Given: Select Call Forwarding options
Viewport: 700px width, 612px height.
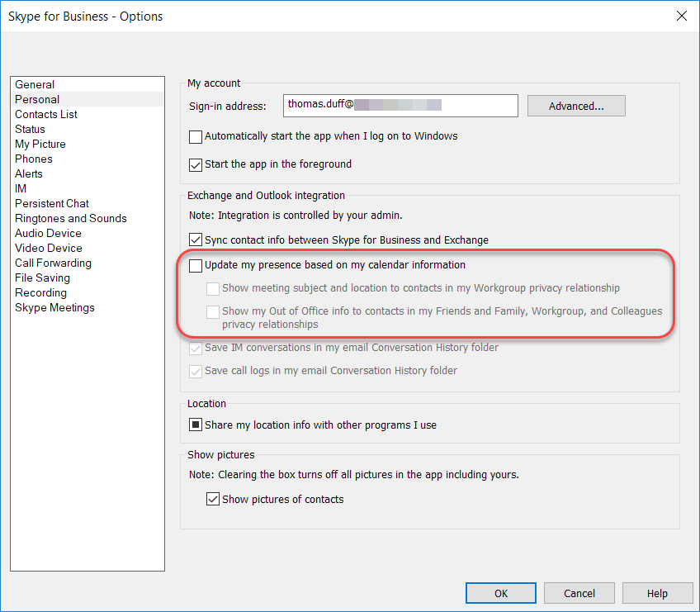Looking at the screenshot, I should 53,263.
